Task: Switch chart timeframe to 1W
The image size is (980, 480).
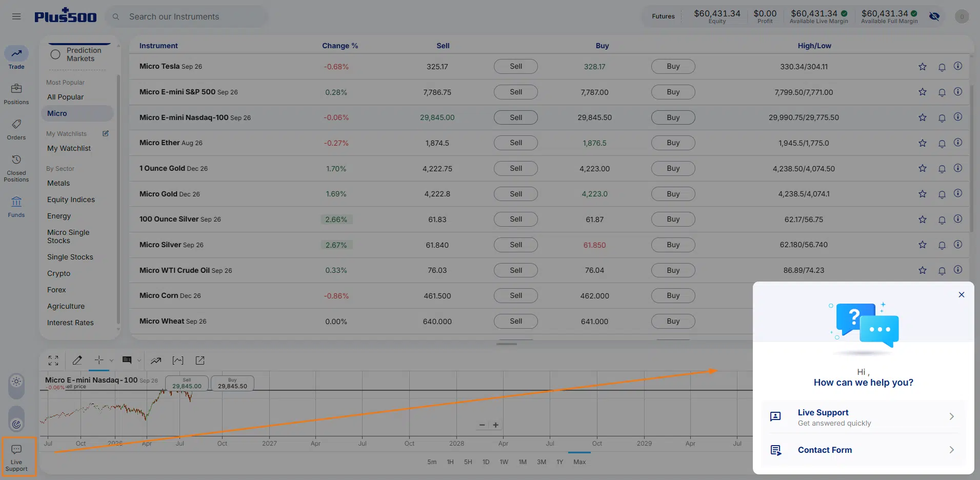Action: 504,462
